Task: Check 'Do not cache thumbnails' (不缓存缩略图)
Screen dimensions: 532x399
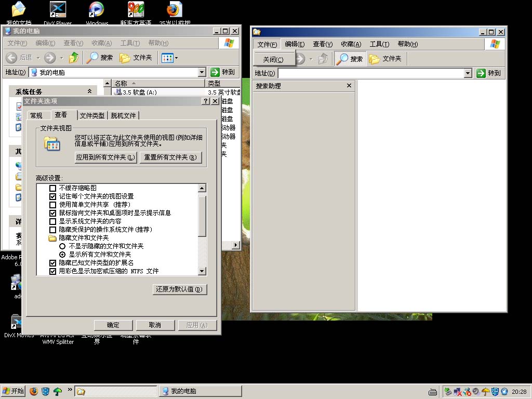Action: tap(52, 188)
